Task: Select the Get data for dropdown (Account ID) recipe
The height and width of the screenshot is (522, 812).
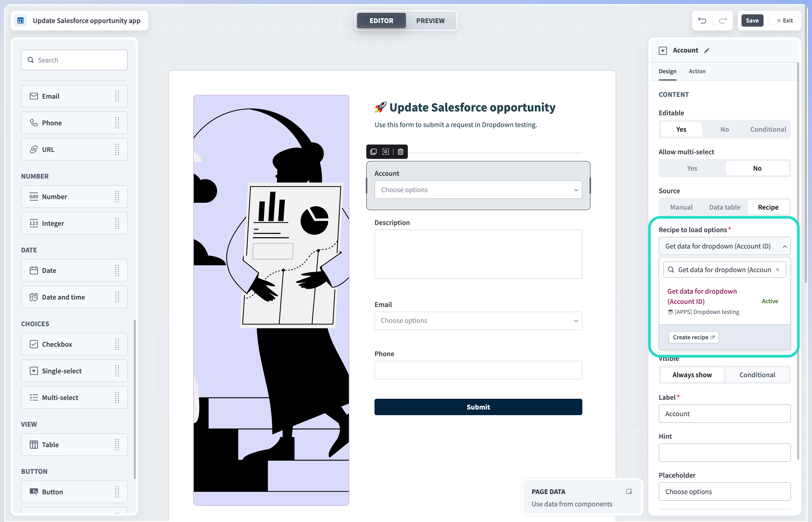Action: [725, 301]
